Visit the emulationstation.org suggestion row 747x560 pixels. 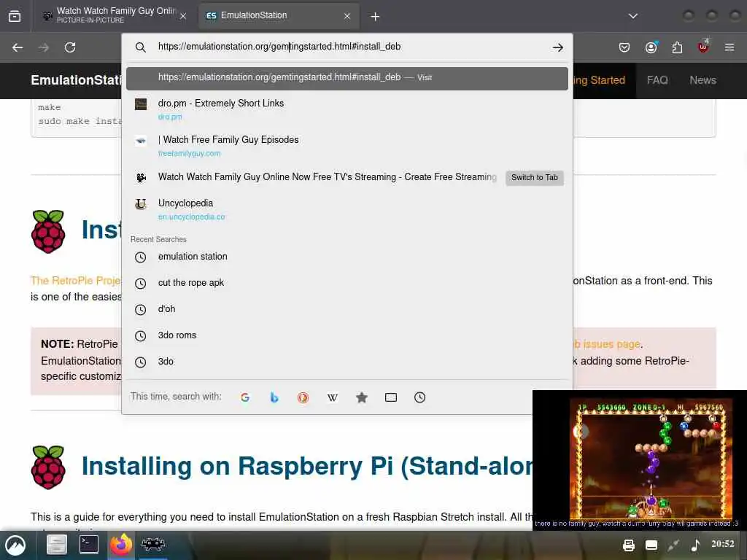coord(347,77)
